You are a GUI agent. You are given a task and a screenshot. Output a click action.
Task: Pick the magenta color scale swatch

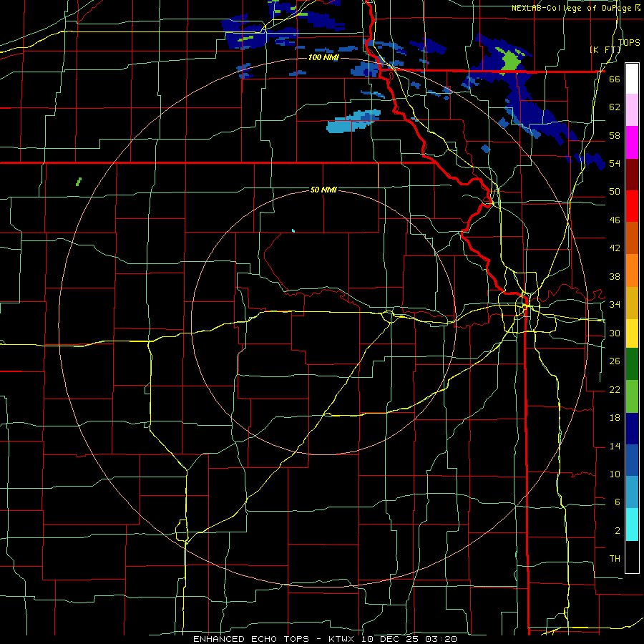[x=632, y=142]
